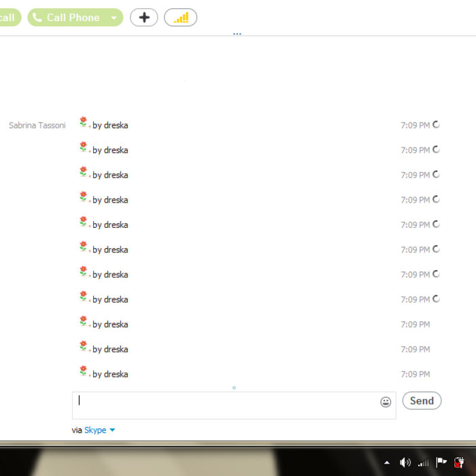
Task: Click the plus add-participants button
Action: click(143, 18)
